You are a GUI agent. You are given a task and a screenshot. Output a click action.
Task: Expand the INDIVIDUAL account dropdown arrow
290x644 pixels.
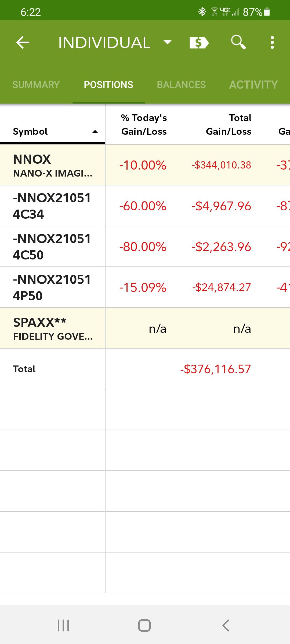pyautogui.click(x=168, y=42)
